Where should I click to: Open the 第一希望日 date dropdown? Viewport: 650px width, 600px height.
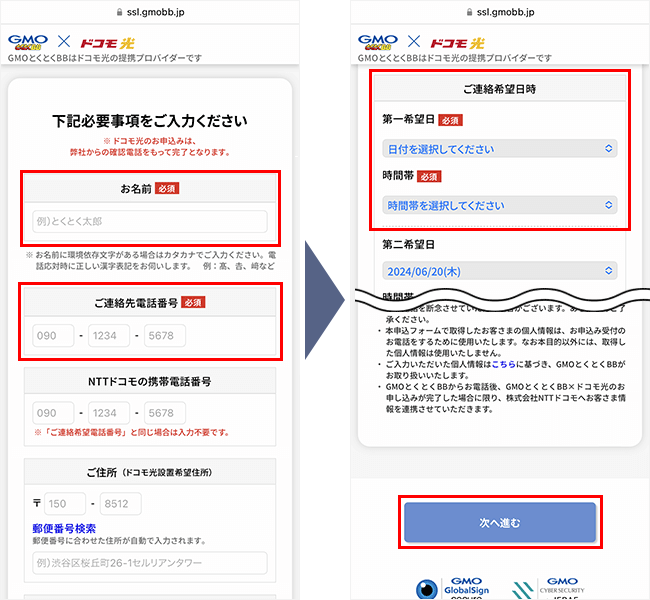499,149
